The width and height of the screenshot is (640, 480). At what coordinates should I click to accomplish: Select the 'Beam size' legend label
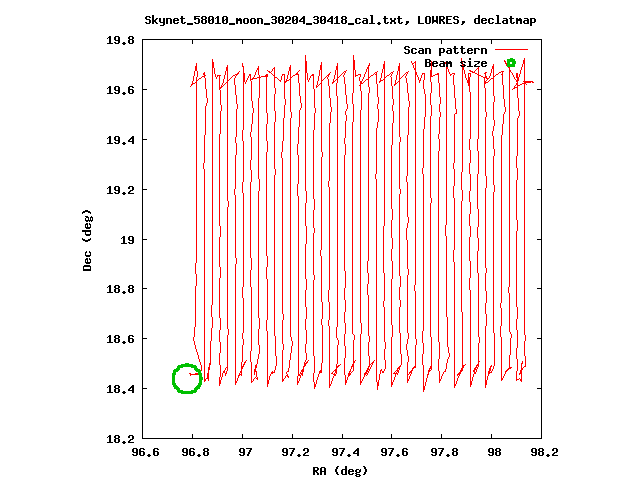tap(455, 63)
